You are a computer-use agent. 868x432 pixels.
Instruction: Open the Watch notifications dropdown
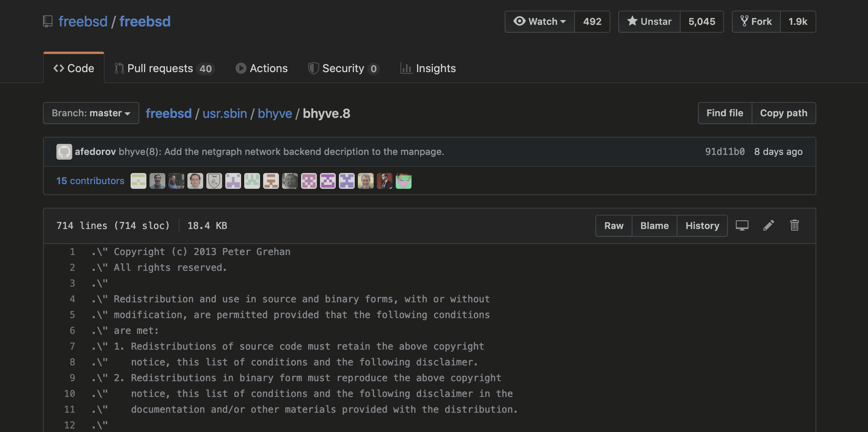click(540, 22)
